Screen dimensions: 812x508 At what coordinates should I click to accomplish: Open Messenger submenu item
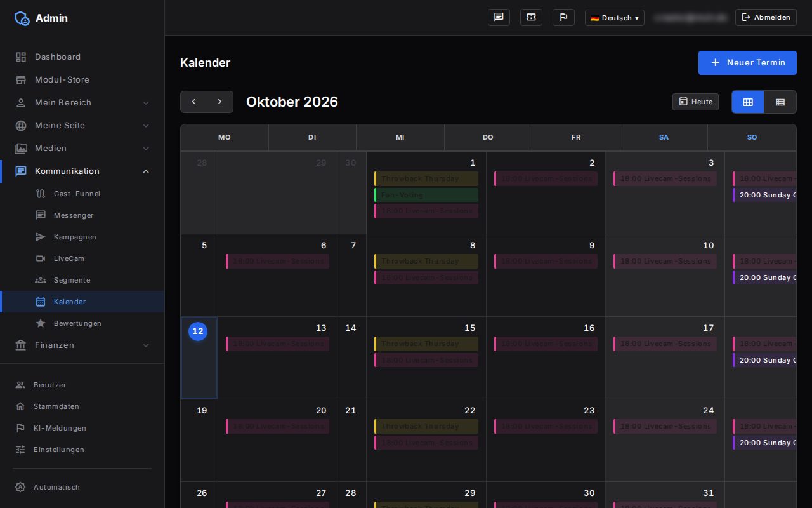point(82,215)
